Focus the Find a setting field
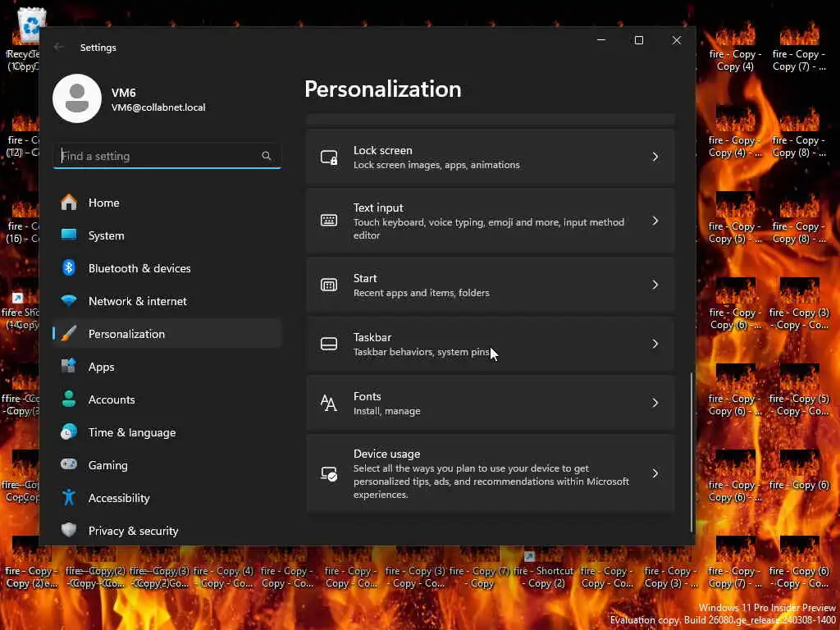Screen dimensions: 840x630 (167, 156)
